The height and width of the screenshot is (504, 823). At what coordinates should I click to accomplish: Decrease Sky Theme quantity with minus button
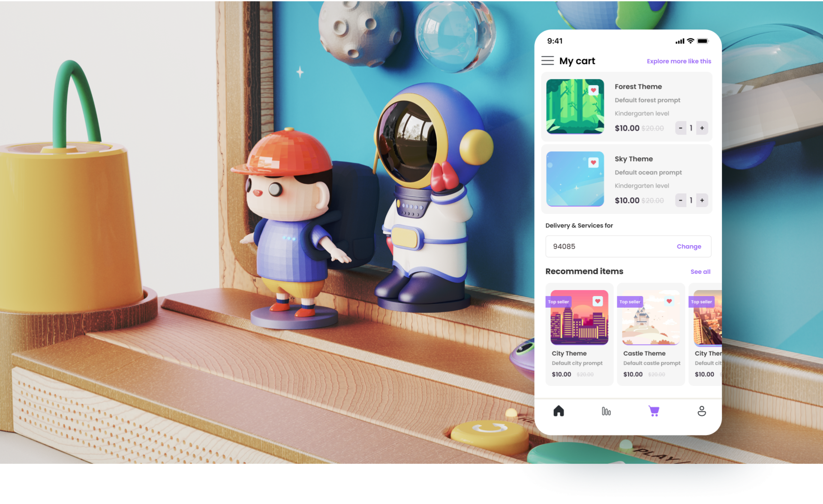681,201
